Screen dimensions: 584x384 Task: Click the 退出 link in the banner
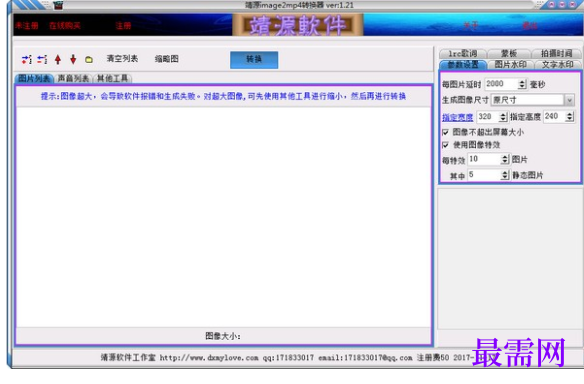pos(529,25)
